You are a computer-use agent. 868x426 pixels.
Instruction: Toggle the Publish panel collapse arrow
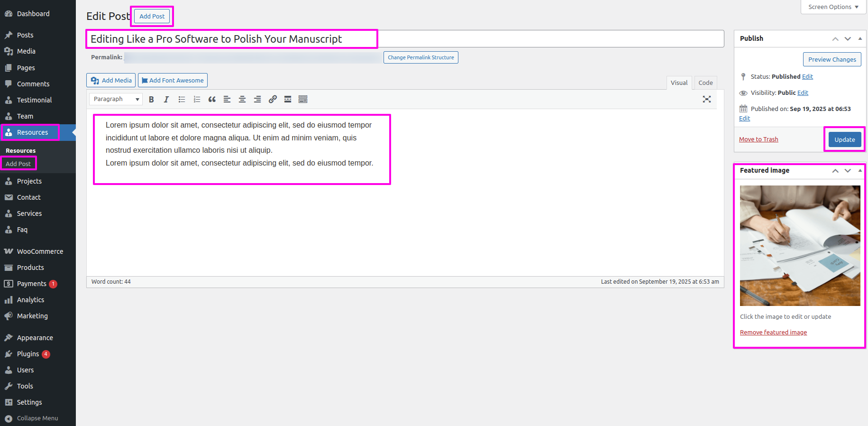860,38
